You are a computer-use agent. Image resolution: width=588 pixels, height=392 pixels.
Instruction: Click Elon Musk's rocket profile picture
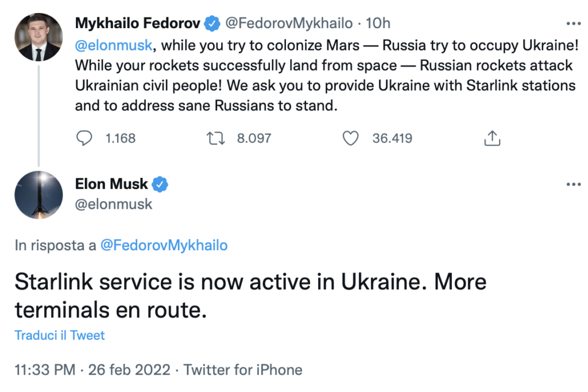point(38,195)
